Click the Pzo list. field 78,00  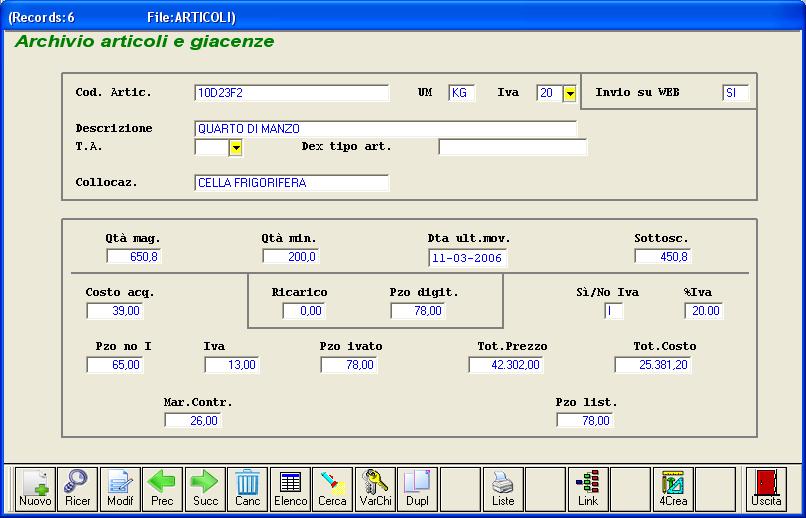point(585,420)
